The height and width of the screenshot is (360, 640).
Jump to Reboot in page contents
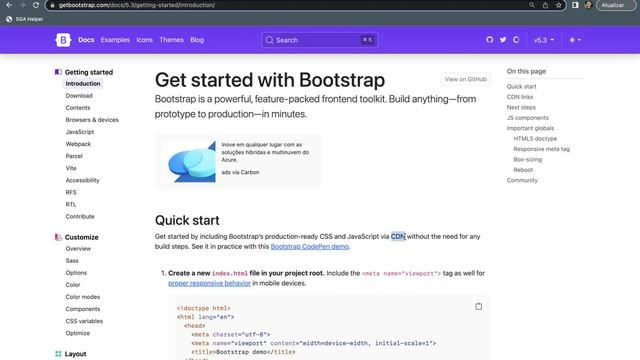click(x=523, y=170)
